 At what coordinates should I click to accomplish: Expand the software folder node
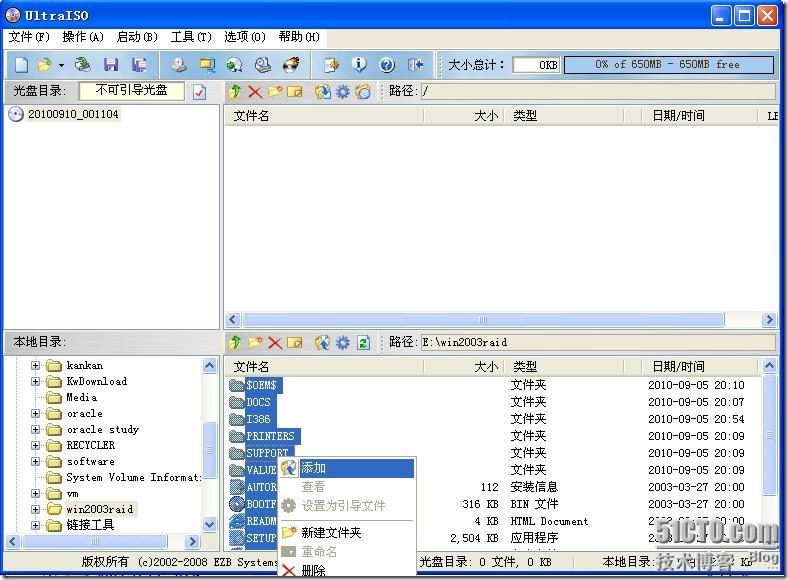point(35,461)
